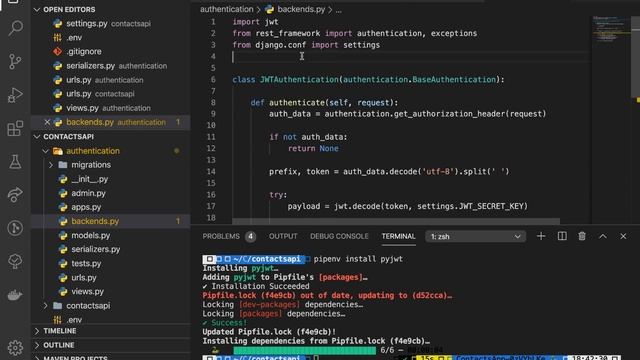Open the Testing flask view
Viewport: 640px width, 360px height.
[16, 162]
